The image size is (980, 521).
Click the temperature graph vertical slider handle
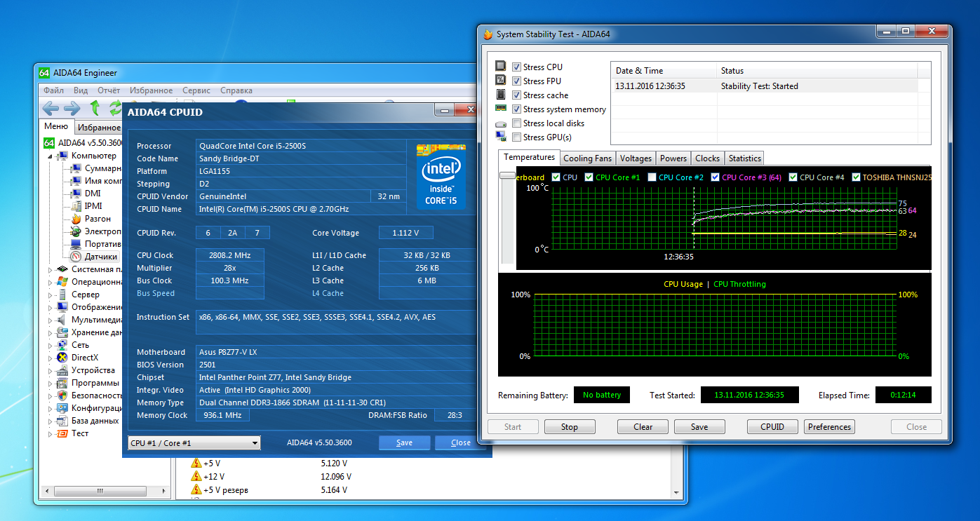507,176
